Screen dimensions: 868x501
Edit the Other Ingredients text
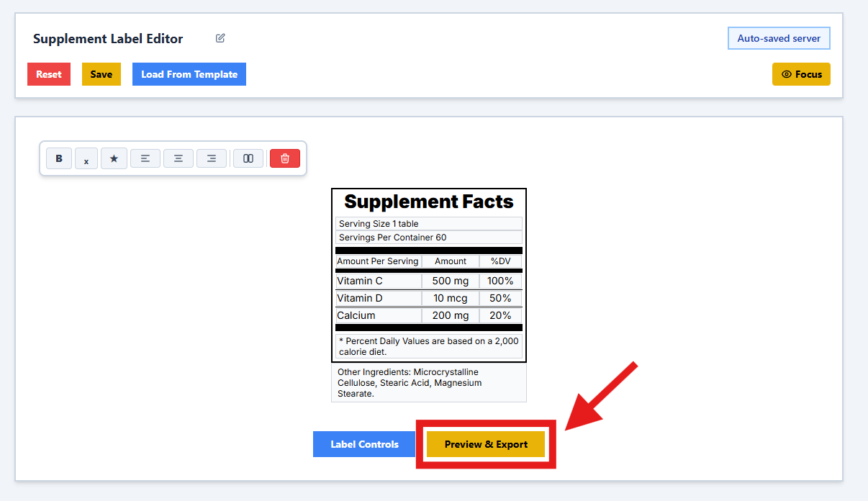coord(428,383)
